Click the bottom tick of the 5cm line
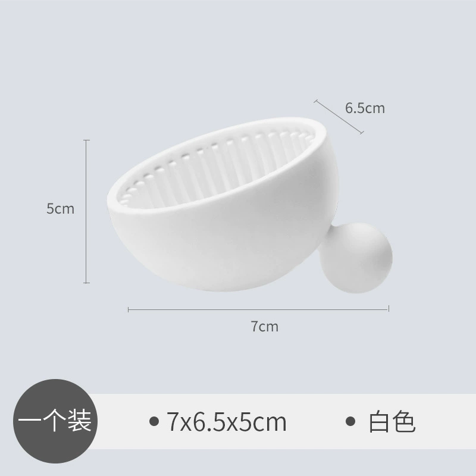Screen dimensions: 476x476 (86, 283)
